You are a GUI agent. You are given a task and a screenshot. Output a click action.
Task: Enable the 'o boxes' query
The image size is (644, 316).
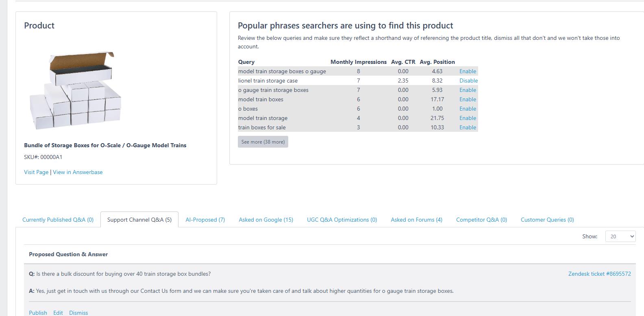click(x=468, y=109)
